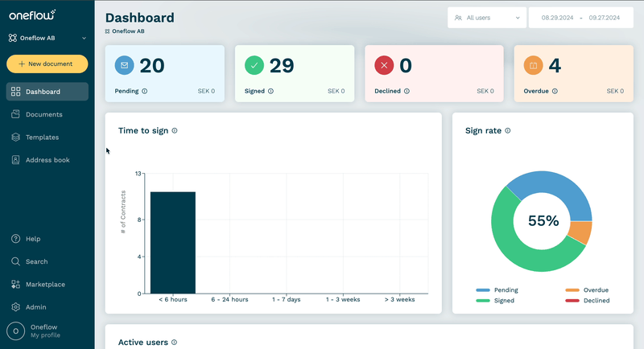Screen dimensions: 644x349
Task: Click the Marketplace icon
Action: 15,284
